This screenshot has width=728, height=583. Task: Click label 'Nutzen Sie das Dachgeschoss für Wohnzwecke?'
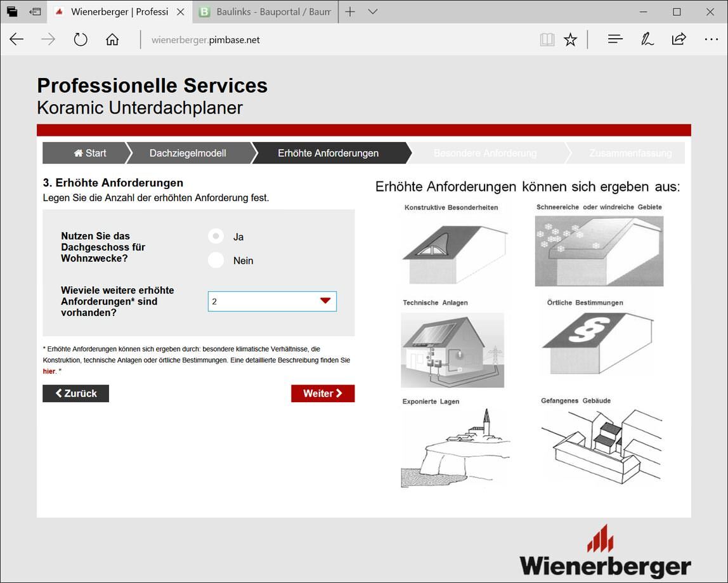103,247
